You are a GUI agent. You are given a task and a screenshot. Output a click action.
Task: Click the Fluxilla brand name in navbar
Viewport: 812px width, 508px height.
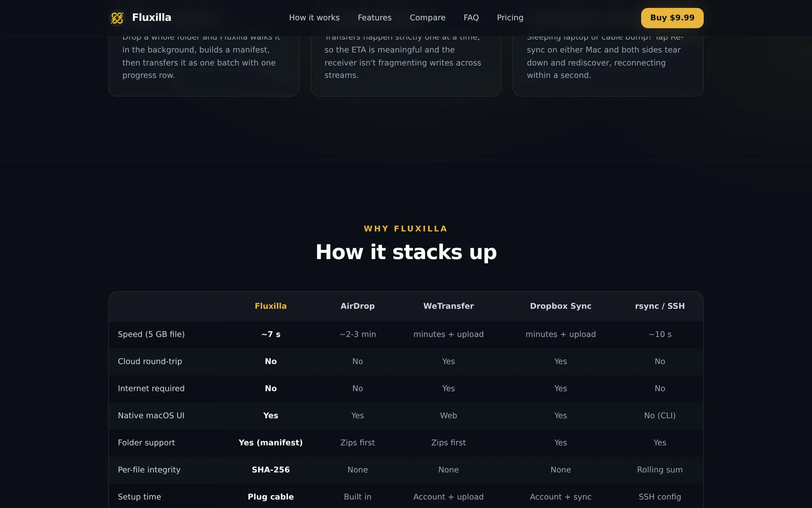click(152, 17)
